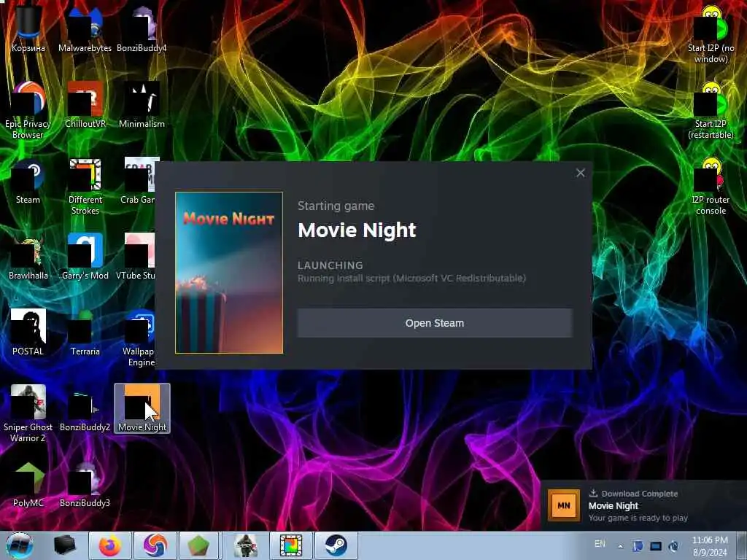Select the Steam desktop shortcut
The image size is (747, 560).
(x=28, y=181)
